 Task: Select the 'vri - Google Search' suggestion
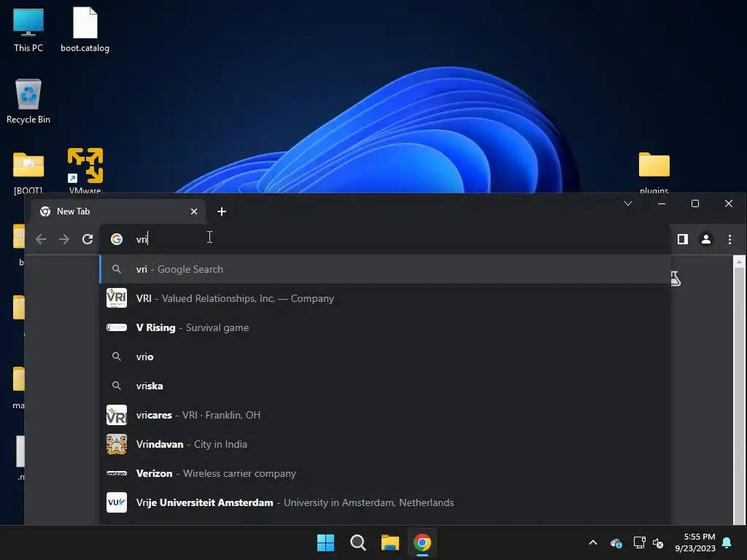pos(385,269)
